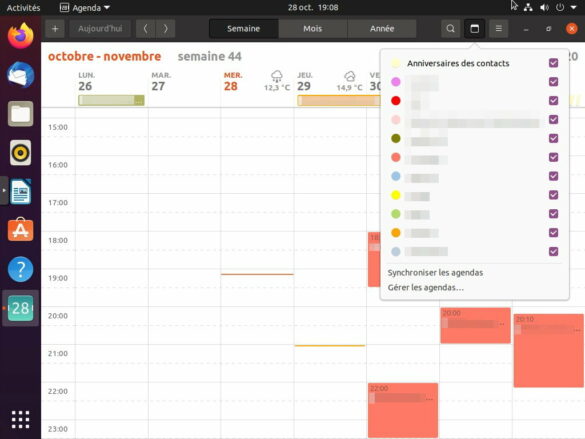
Task: Open the Files manager in the dock
Action: [x=21, y=114]
